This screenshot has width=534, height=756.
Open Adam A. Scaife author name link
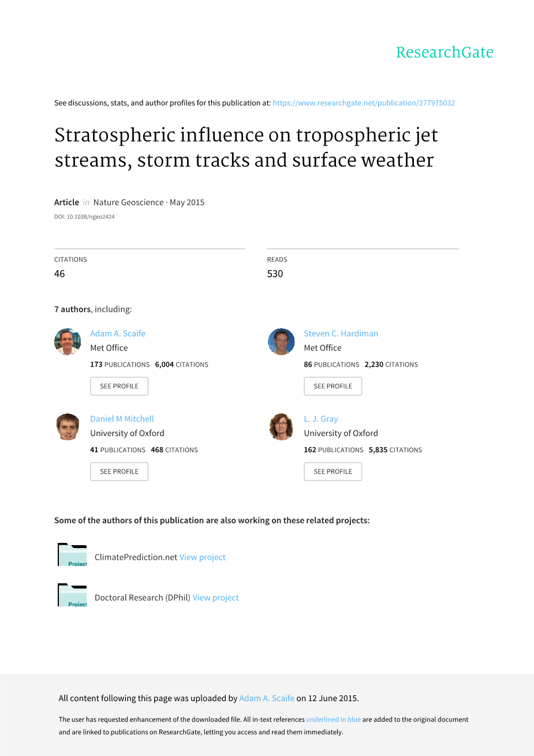pos(118,333)
